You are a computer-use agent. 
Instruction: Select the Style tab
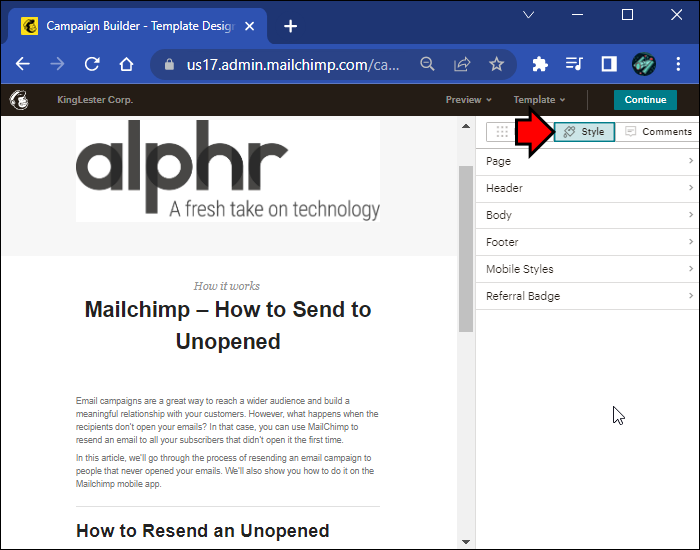point(584,132)
